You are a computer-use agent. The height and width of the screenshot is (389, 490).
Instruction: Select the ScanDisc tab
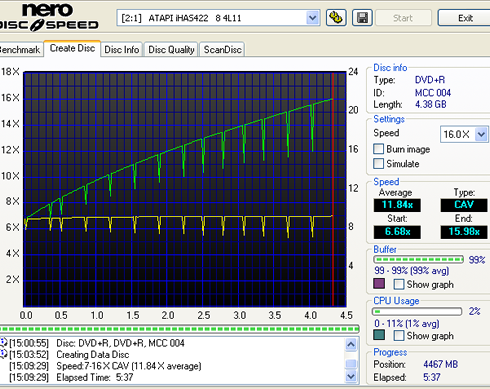(223, 50)
